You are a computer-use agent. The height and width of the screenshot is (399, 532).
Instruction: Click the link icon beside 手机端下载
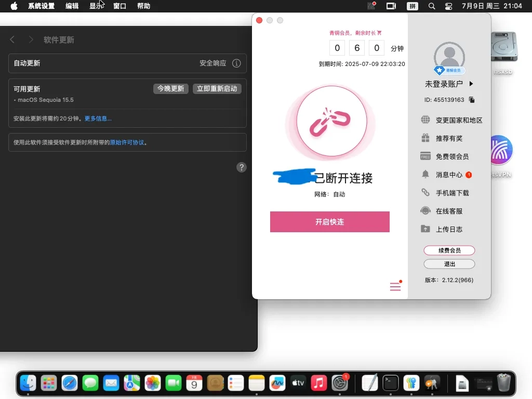coord(425,192)
